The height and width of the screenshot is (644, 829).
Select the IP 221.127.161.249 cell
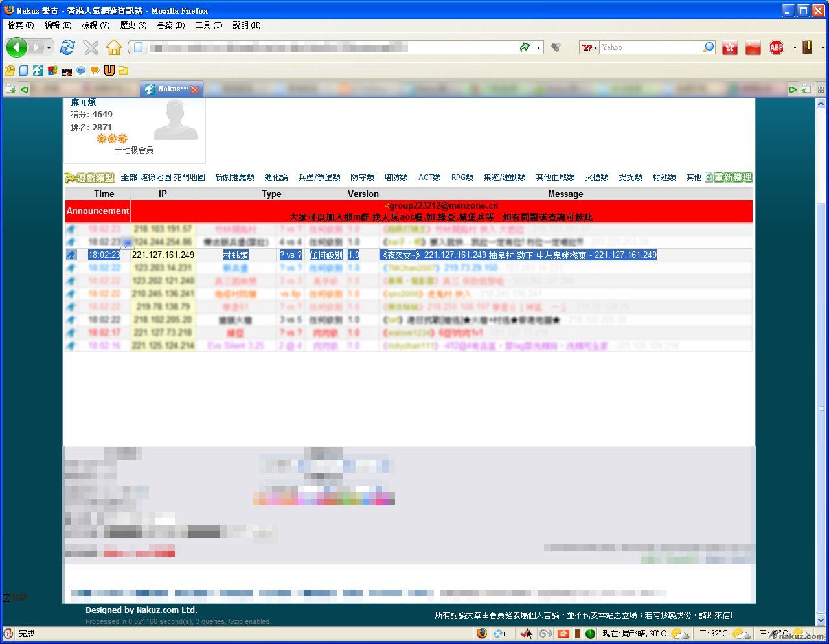tap(163, 255)
